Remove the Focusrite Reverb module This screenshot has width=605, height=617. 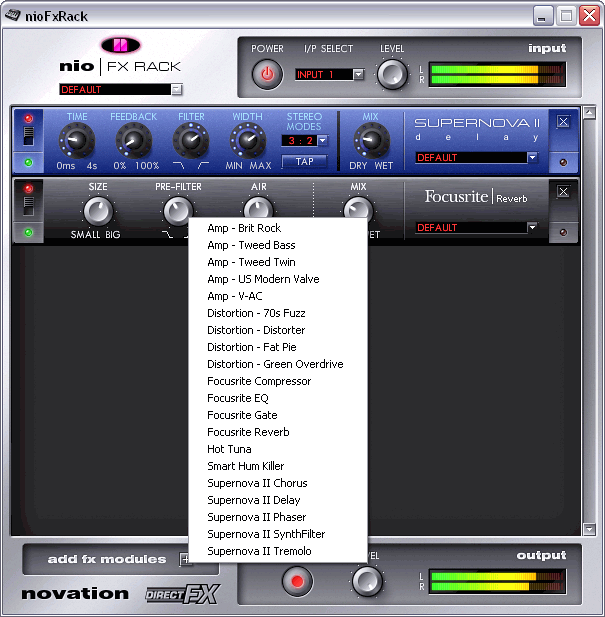[x=563, y=192]
